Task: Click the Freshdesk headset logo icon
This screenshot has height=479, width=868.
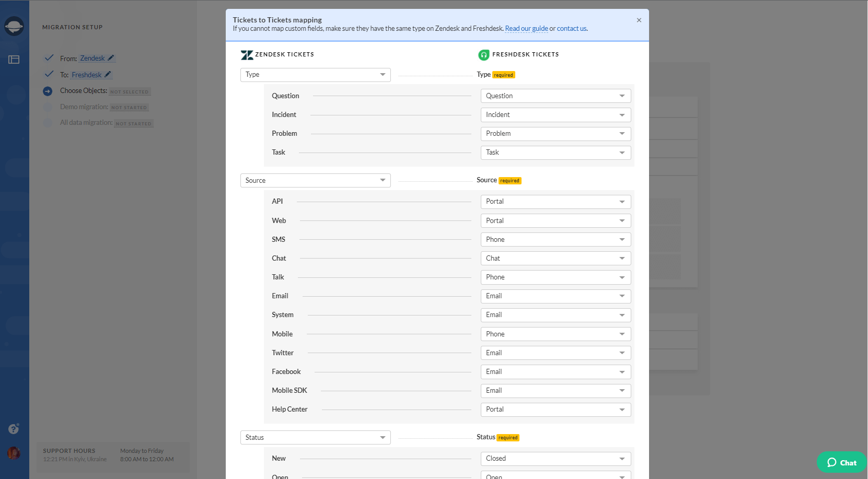Action: click(x=484, y=55)
